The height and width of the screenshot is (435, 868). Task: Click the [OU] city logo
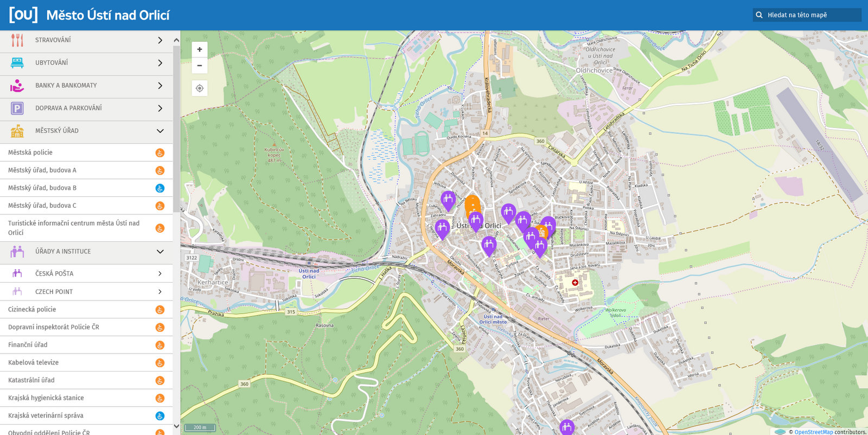tap(23, 15)
